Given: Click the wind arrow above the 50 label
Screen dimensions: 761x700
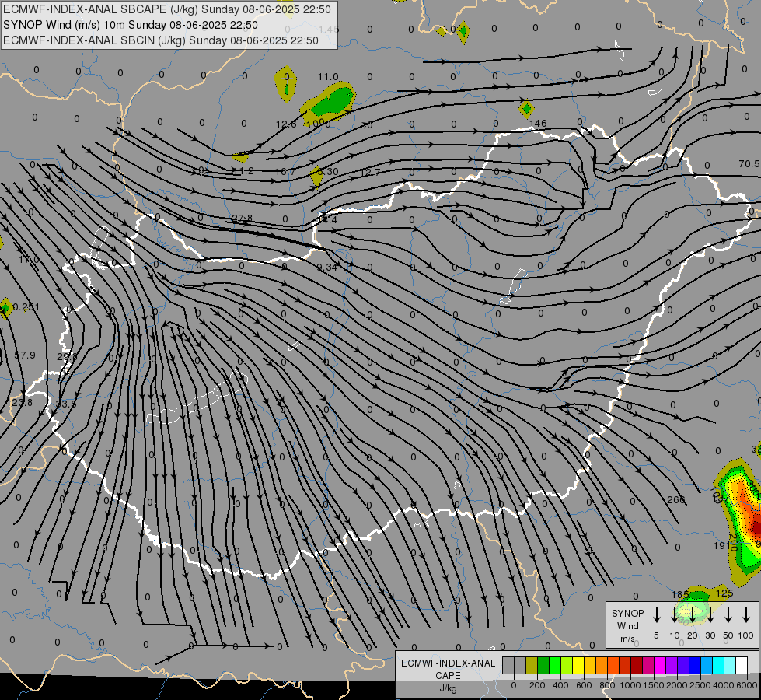Looking at the screenshot, I should coord(728,614).
